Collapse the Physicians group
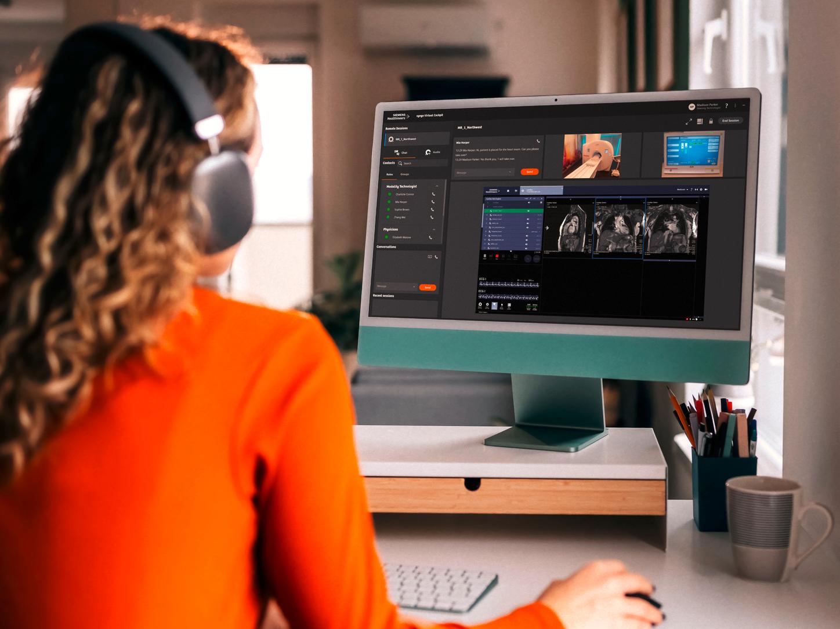 coord(434,230)
